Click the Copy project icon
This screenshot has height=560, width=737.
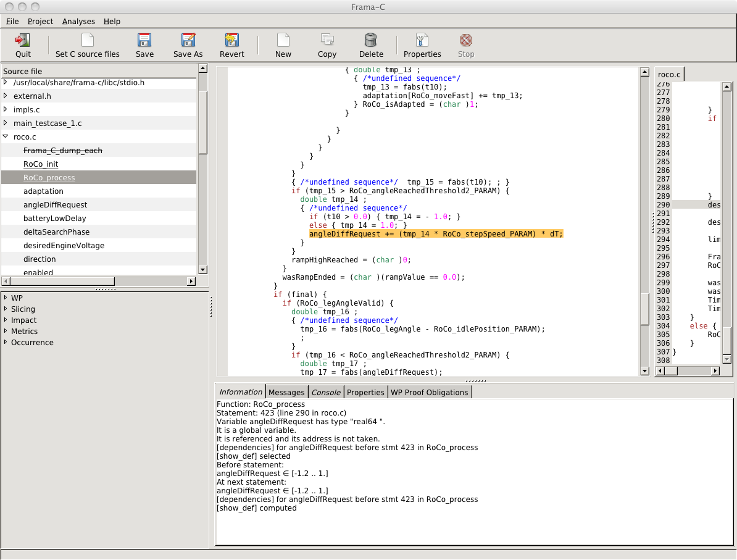(327, 40)
